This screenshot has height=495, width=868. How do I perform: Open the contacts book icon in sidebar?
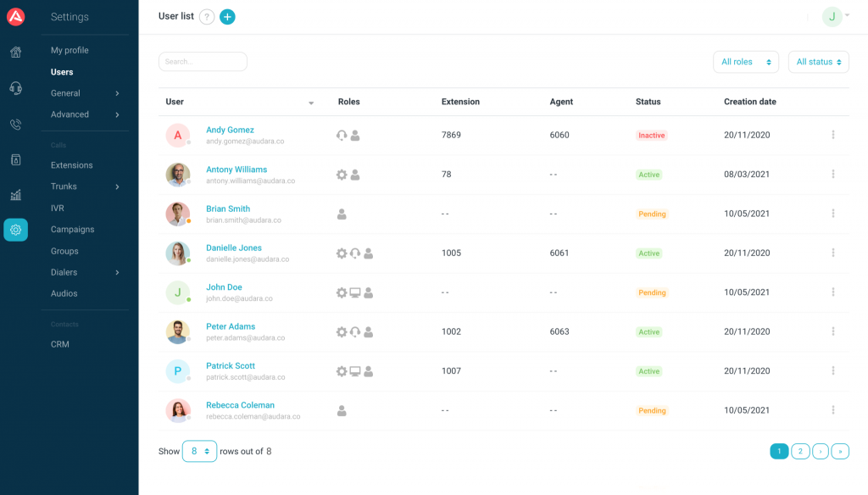15,159
